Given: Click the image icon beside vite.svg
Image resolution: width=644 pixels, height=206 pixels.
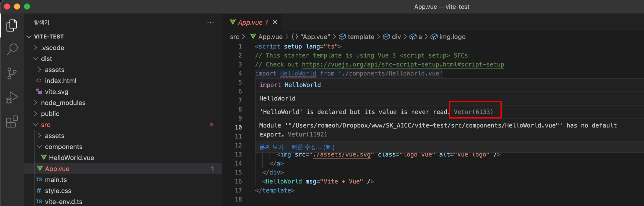Looking at the screenshot, I should [39, 91].
